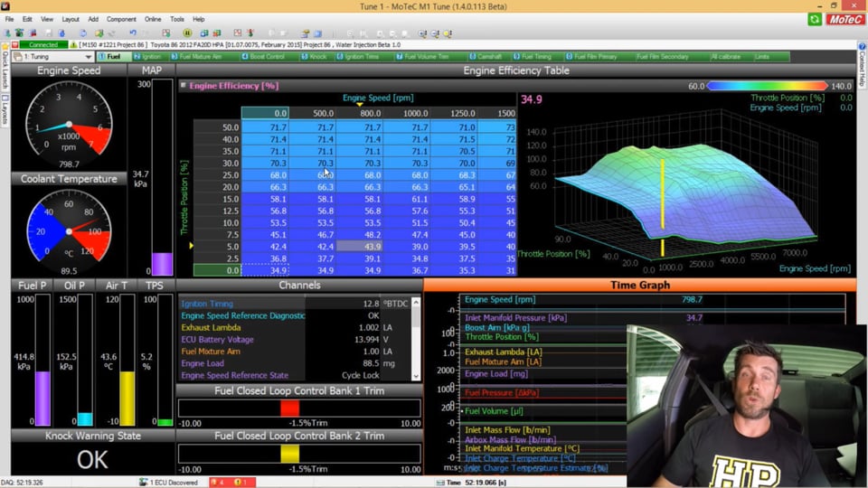Switch to the Ignition worksheet tab
Image resolution: width=868 pixels, height=488 pixels.
point(149,56)
